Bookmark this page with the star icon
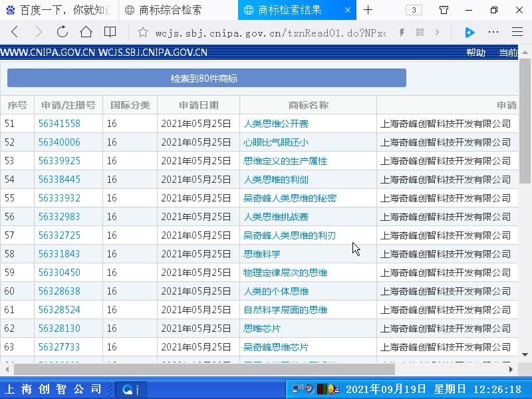Image resolution: width=532 pixels, height=399 pixels. (x=142, y=32)
